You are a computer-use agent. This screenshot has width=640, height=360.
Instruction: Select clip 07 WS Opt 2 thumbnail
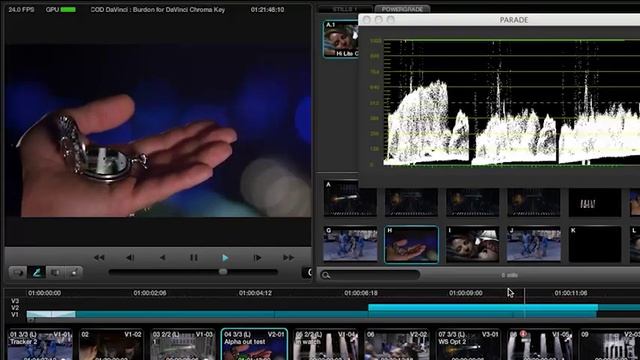point(468,344)
